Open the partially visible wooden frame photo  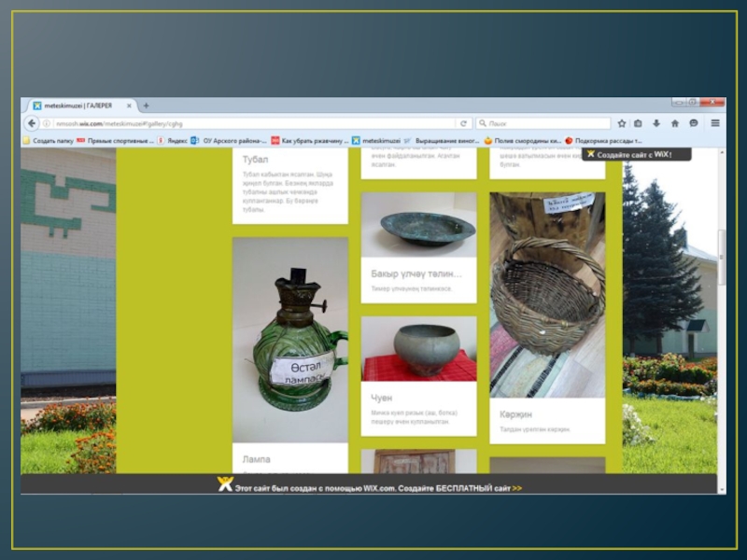pyautogui.click(x=418, y=461)
